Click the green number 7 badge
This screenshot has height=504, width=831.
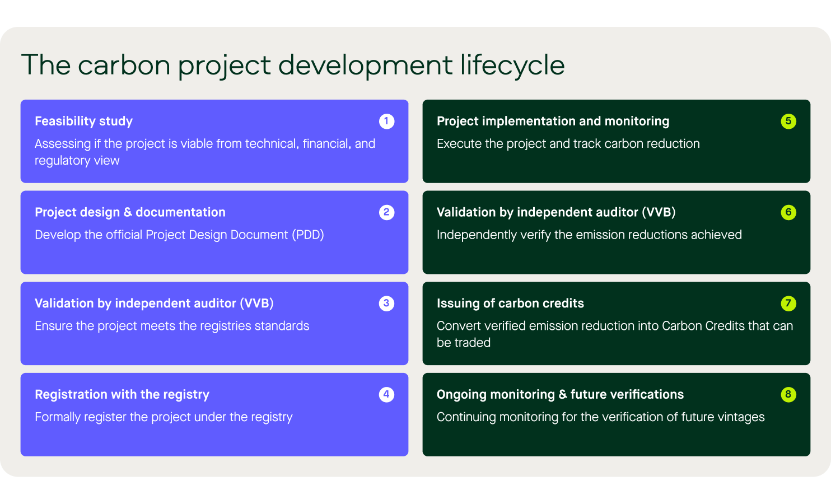coord(788,304)
